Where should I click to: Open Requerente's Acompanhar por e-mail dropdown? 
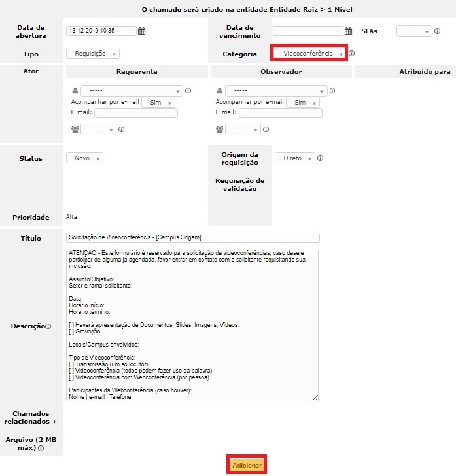pos(158,103)
